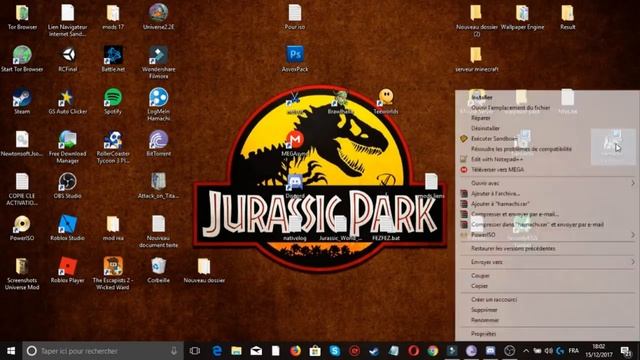The image size is (640, 360).
Task: Expand the Ouvrir avec submenu
Action: (547, 183)
